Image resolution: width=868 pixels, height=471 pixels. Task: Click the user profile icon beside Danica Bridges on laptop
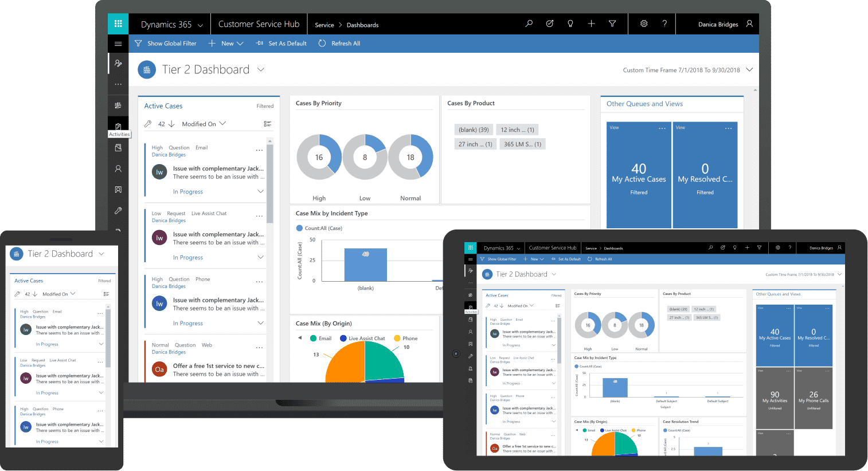(x=749, y=24)
